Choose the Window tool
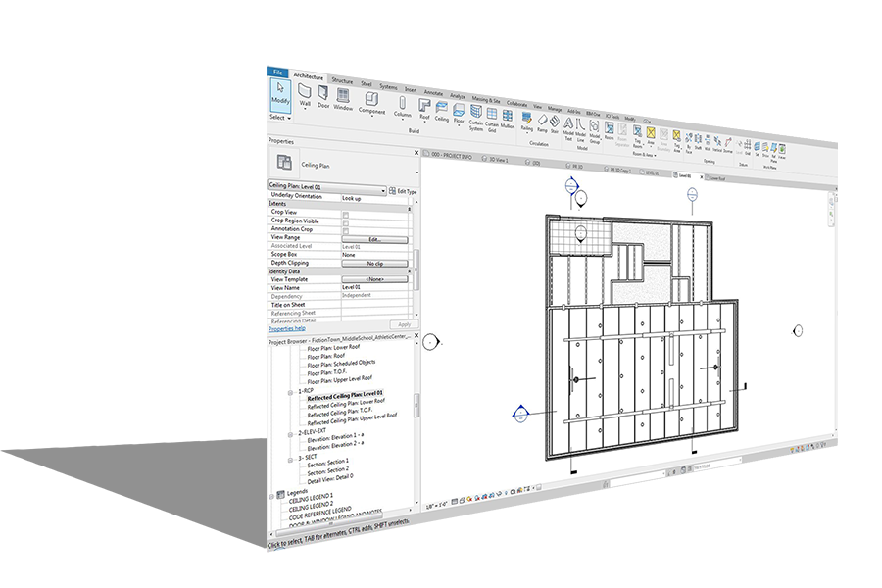This screenshot has width=882, height=588. point(343,99)
